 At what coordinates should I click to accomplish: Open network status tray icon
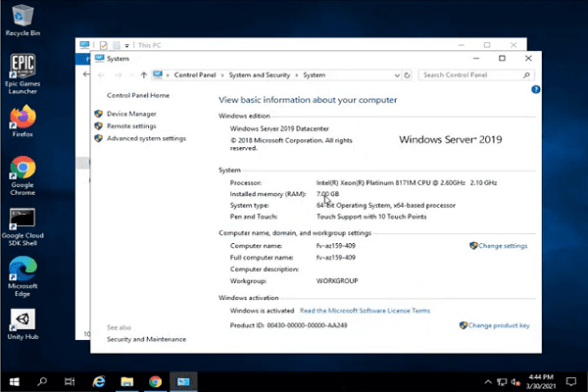[x=502, y=382]
